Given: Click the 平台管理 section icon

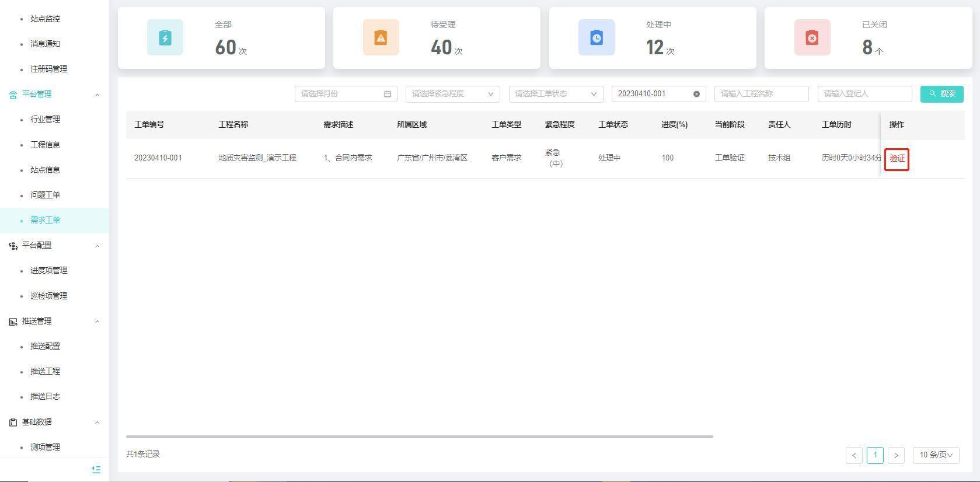Looking at the screenshot, I should (x=13, y=95).
